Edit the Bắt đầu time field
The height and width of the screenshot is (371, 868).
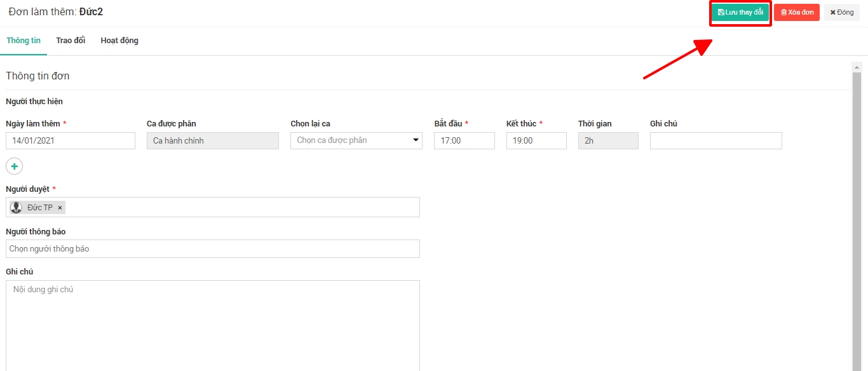click(x=465, y=140)
